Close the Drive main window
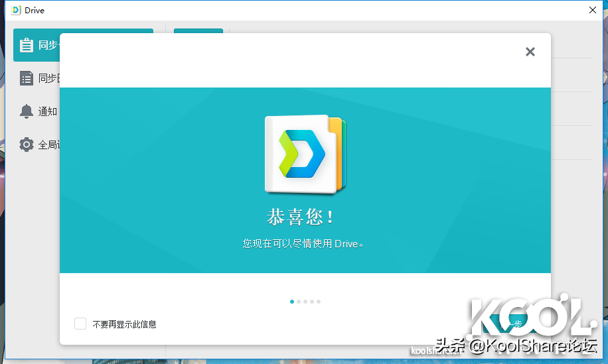The width and height of the screenshot is (608, 364). [x=593, y=10]
